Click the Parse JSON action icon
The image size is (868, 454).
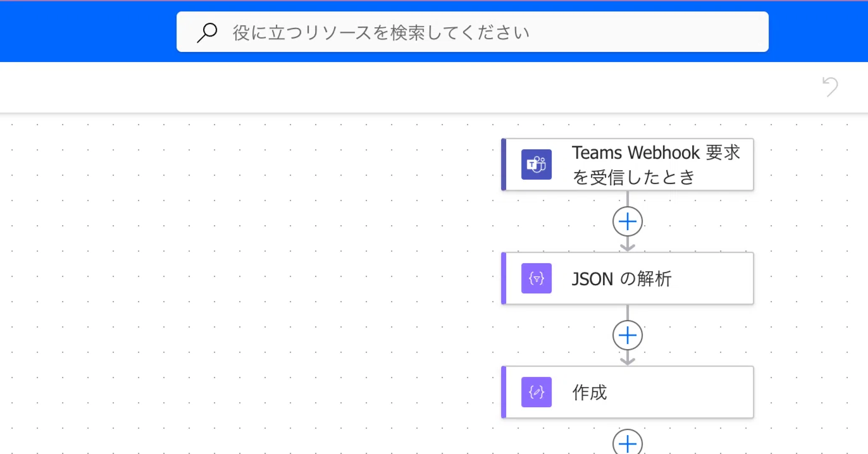coord(536,278)
